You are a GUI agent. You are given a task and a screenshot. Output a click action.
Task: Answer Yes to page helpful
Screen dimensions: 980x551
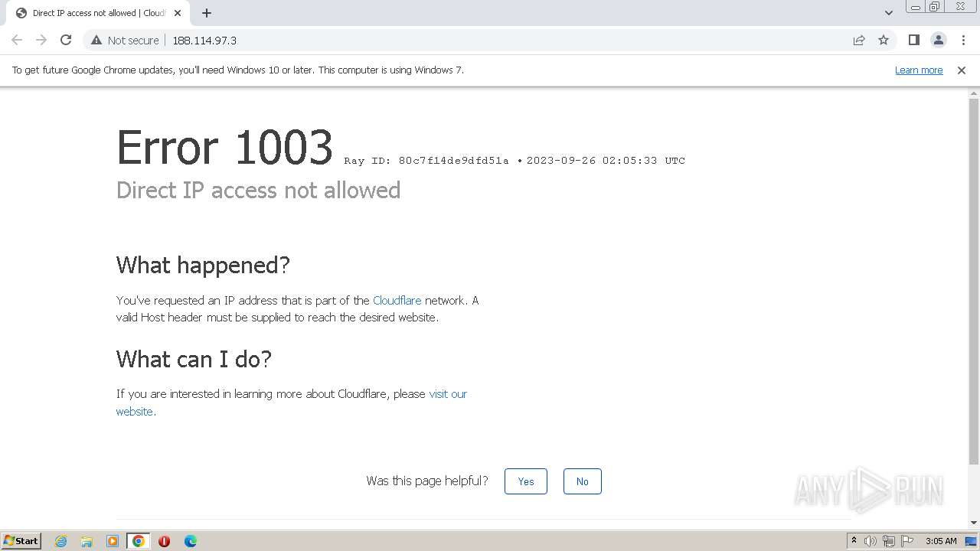tap(526, 481)
